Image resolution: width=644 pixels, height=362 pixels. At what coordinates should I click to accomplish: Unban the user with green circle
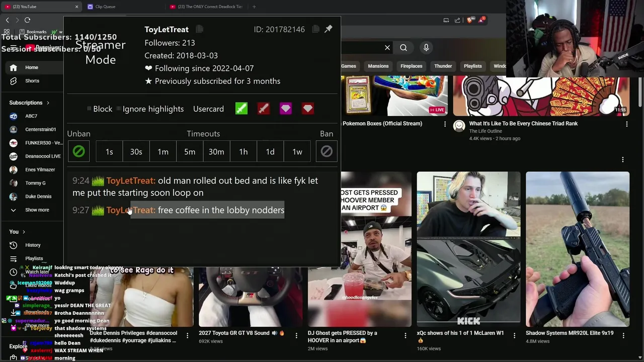click(x=79, y=151)
